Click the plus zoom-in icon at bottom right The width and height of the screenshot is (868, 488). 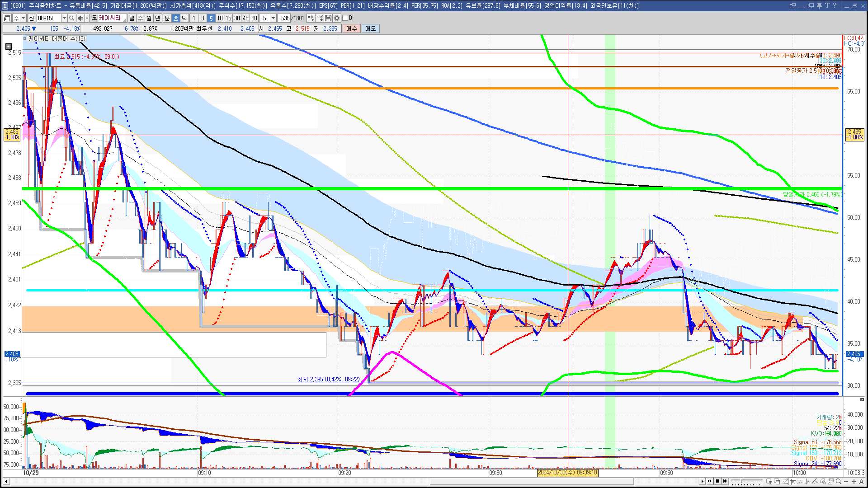[854, 482]
